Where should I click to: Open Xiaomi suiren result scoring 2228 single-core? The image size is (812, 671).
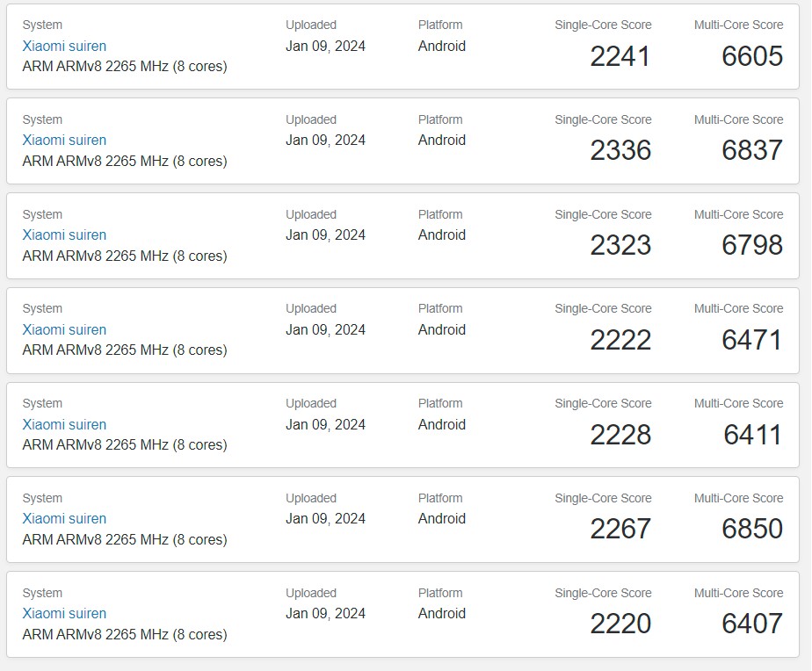[64, 424]
